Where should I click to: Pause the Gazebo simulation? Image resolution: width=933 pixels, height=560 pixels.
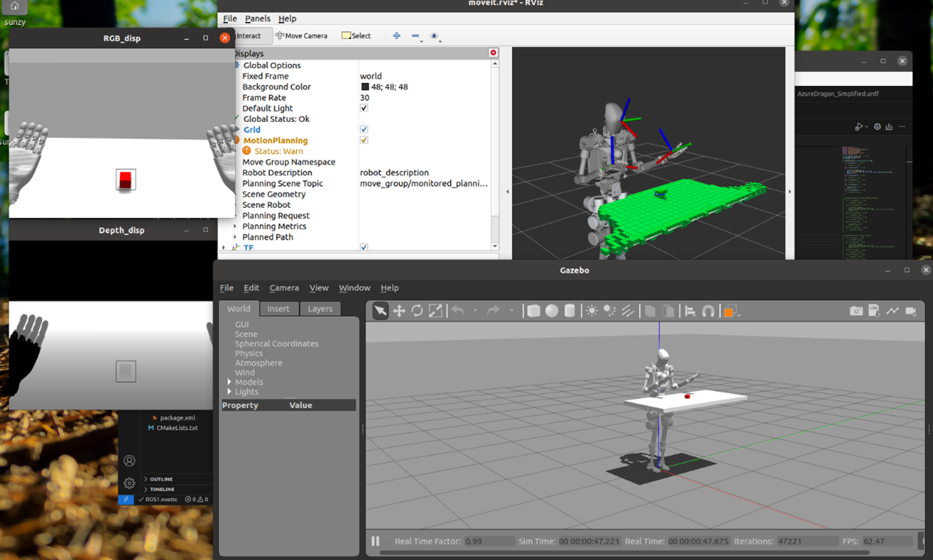pyautogui.click(x=376, y=541)
